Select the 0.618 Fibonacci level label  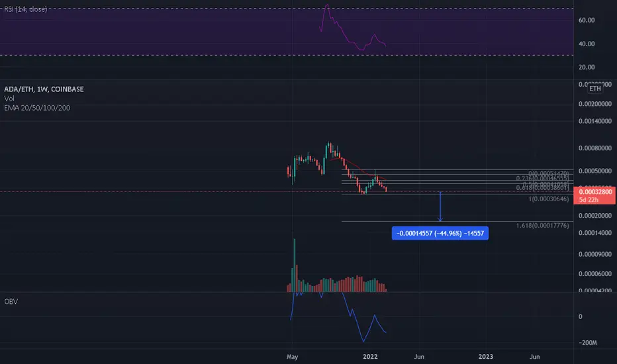click(x=542, y=188)
